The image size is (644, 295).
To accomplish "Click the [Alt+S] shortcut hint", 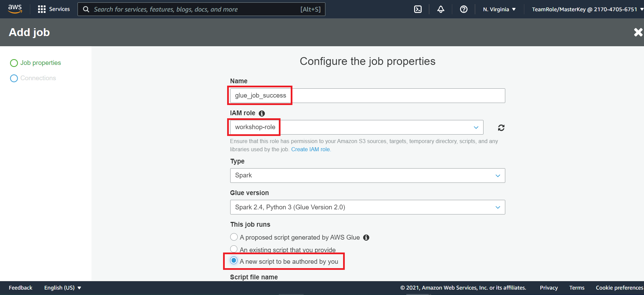I will [310, 9].
